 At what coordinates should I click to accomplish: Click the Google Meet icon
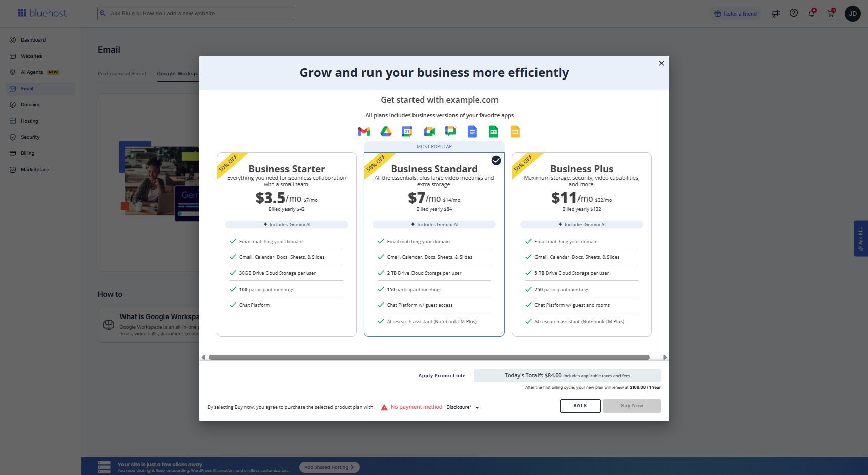pyautogui.click(x=429, y=132)
